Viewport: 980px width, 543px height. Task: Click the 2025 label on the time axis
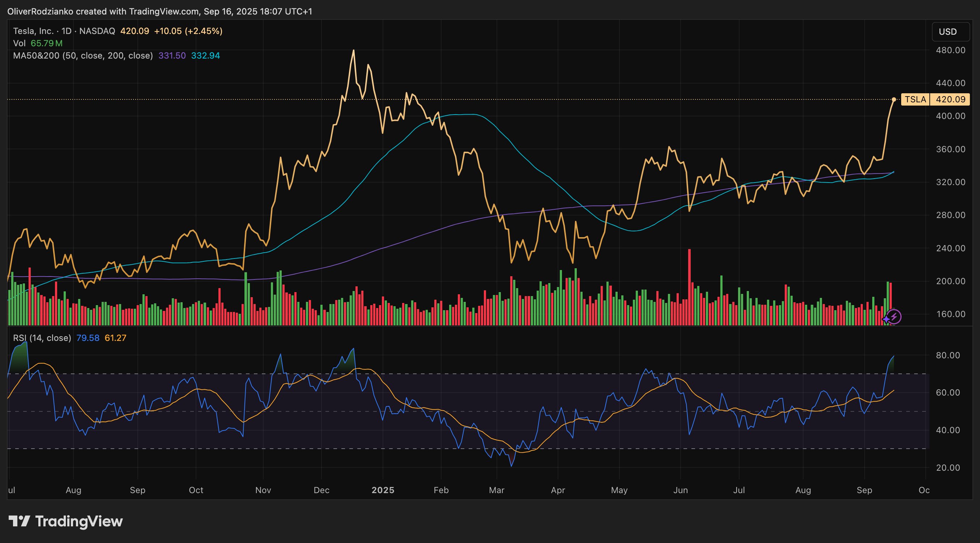(383, 490)
